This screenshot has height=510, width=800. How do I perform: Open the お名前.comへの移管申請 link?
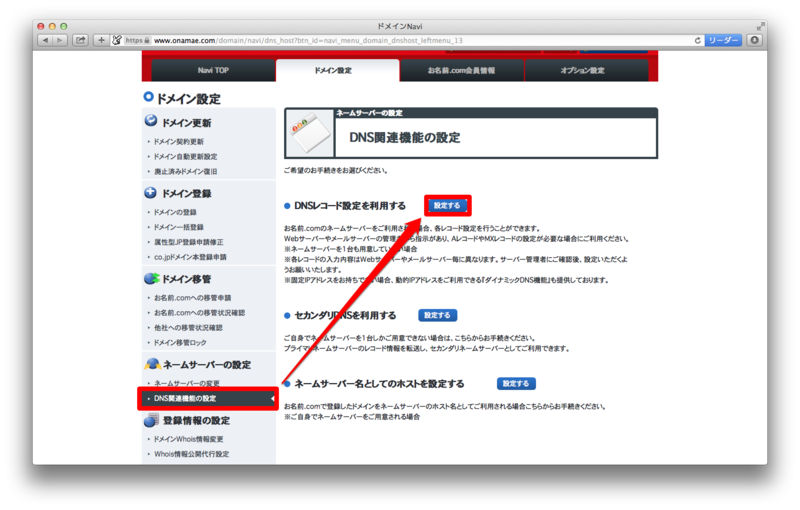tap(192, 298)
